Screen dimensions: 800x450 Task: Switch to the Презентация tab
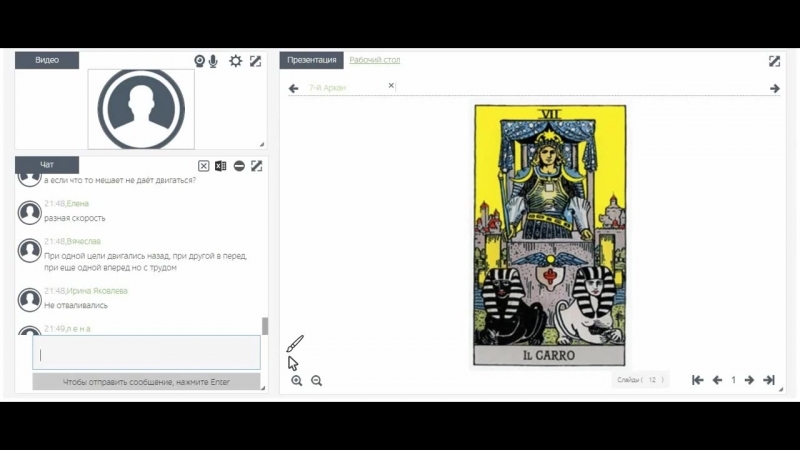click(312, 60)
